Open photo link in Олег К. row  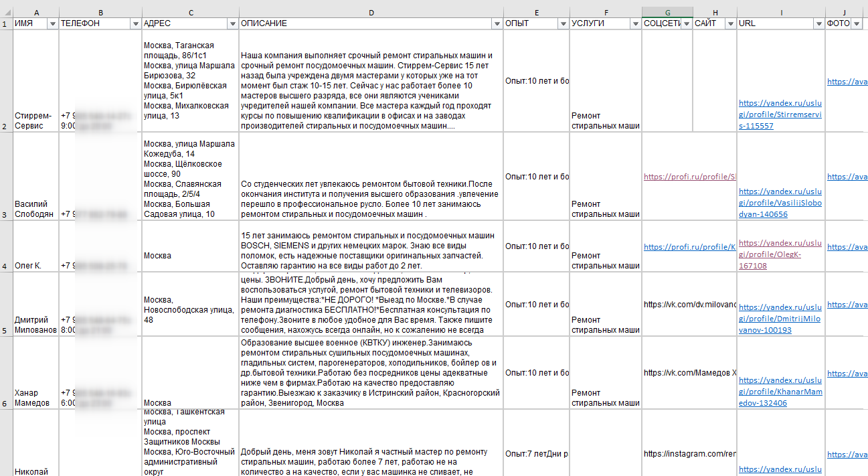tap(847, 246)
